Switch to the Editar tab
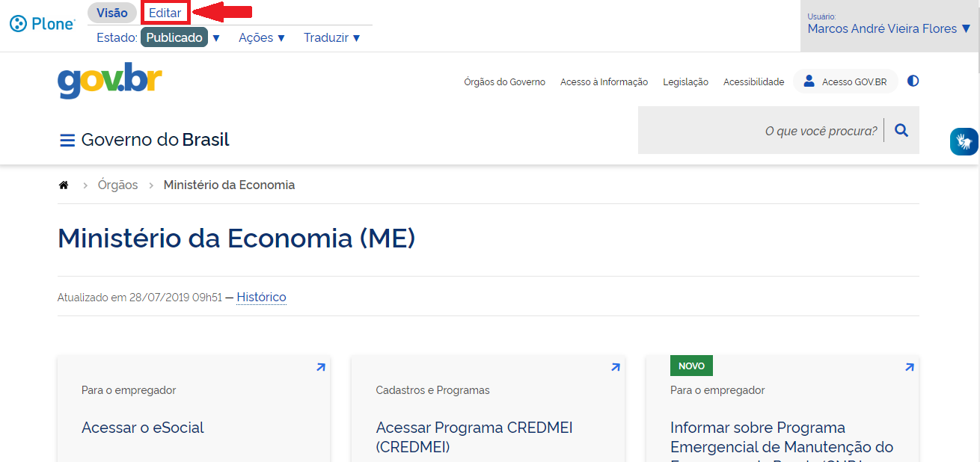The image size is (980, 462). point(165,13)
